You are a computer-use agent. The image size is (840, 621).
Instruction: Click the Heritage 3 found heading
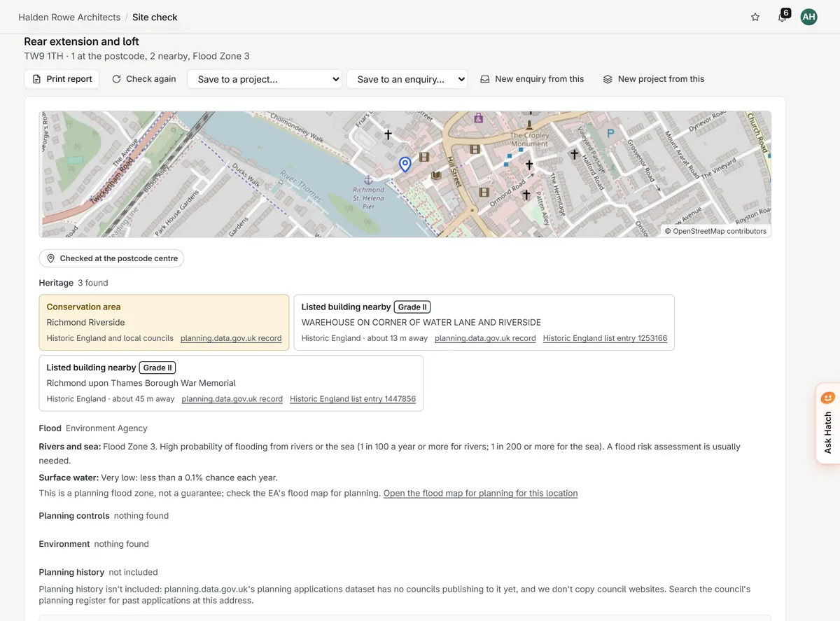pos(73,283)
